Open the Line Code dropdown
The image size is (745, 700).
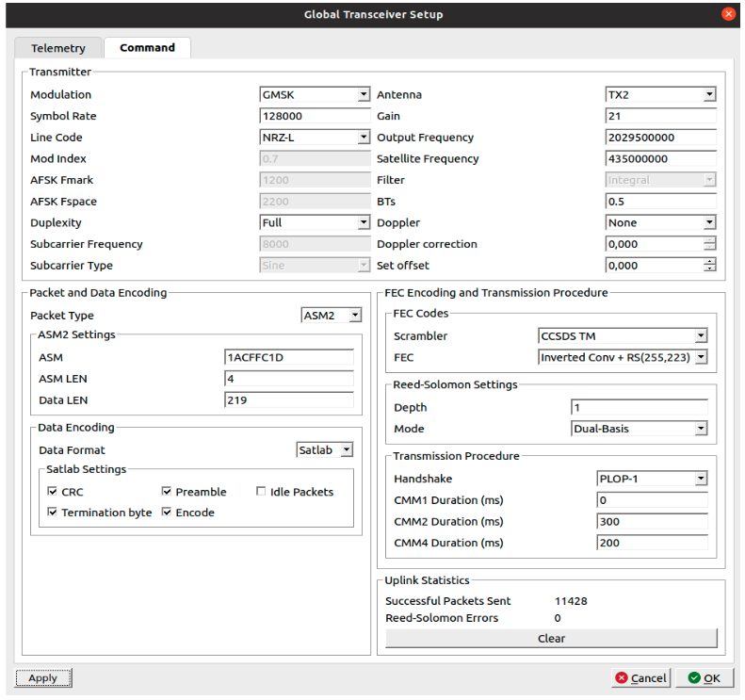pyautogui.click(x=315, y=138)
